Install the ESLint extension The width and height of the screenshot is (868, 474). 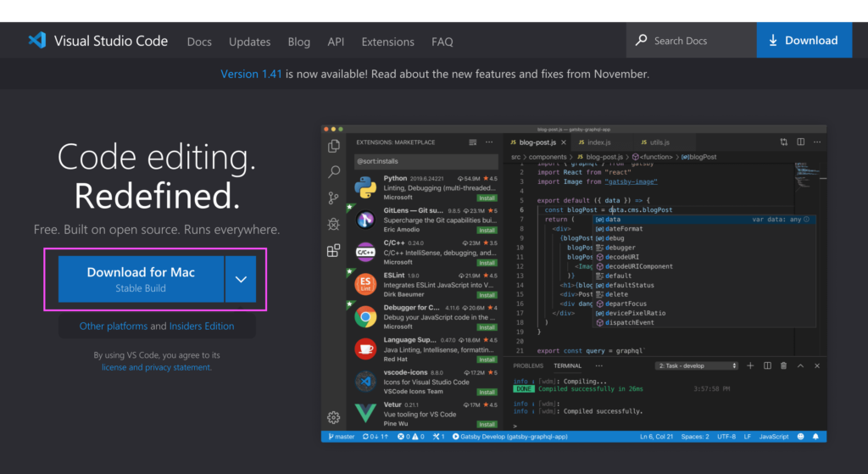[x=487, y=295]
